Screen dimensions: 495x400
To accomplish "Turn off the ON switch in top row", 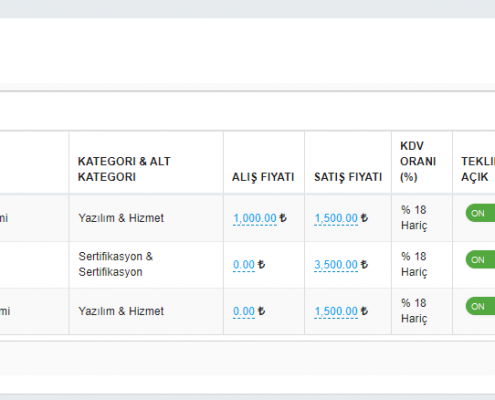I will tap(480, 213).
